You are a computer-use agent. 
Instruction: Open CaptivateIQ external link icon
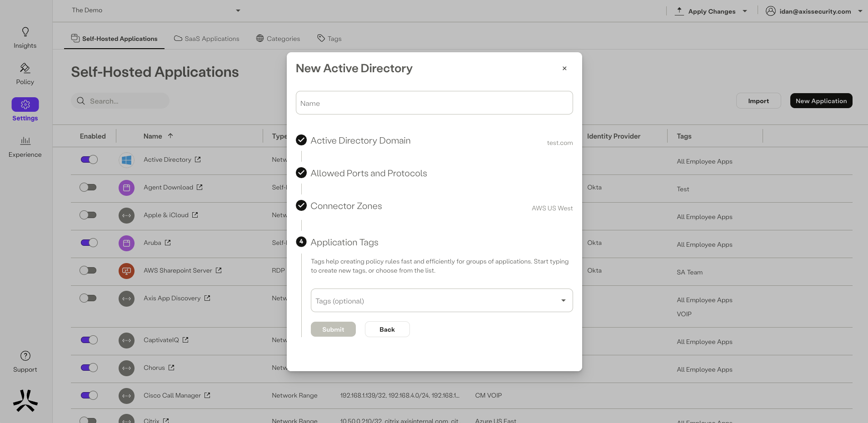pyautogui.click(x=185, y=340)
